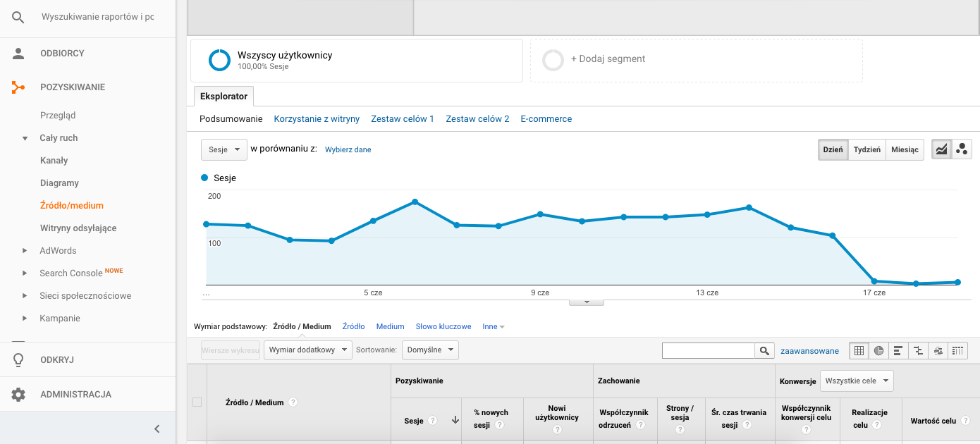Select the header checkbox to select all rows

point(196,401)
